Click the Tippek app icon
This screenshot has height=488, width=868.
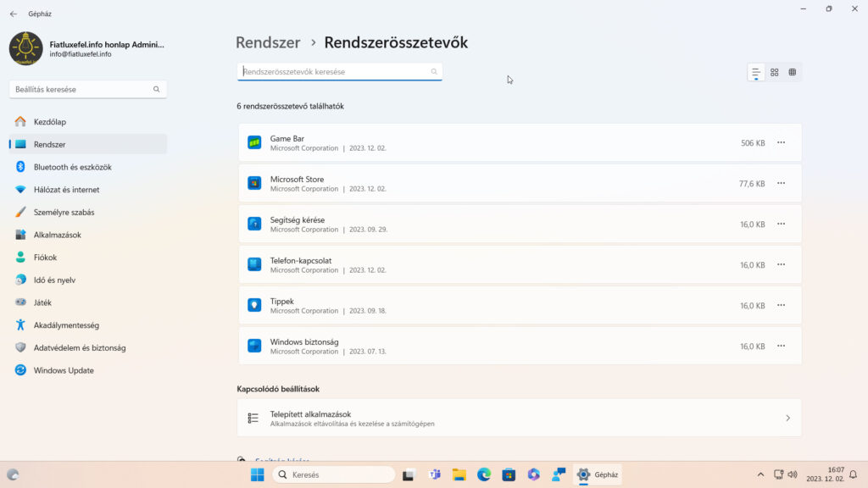pyautogui.click(x=254, y=305)
